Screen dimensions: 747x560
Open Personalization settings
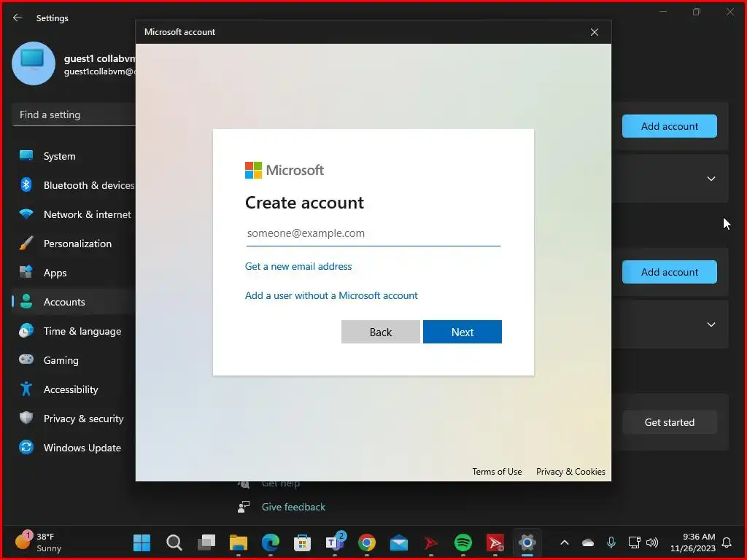click(74, 244)
